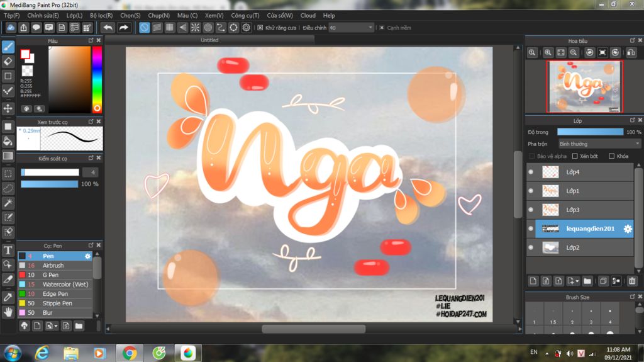
Task: Select the Text tool
Action: (8, 250)
